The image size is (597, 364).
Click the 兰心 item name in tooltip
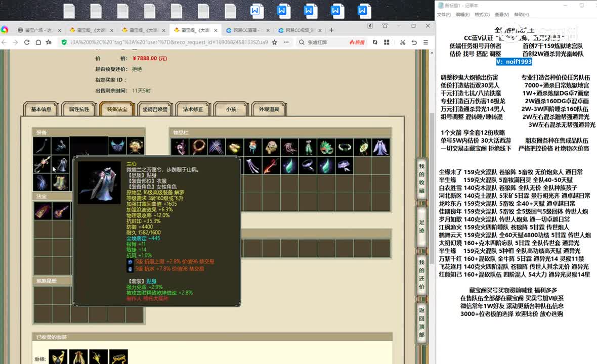[x=132, y=164]
